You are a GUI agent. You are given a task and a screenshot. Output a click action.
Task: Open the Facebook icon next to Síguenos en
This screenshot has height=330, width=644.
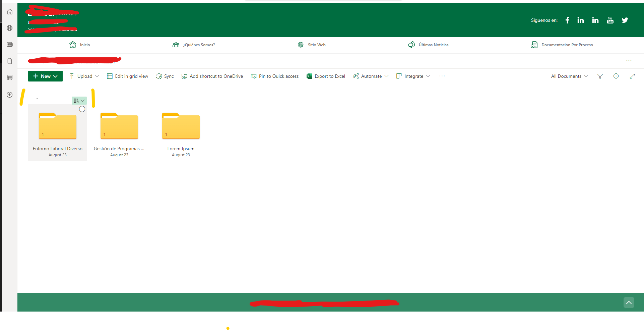click(567, 20)
